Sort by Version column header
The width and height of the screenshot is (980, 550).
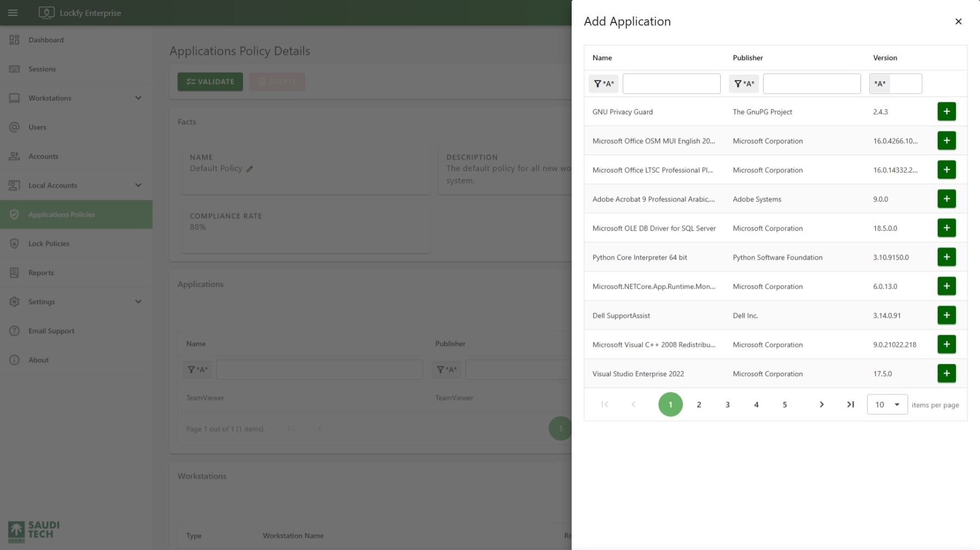[885, 58]
